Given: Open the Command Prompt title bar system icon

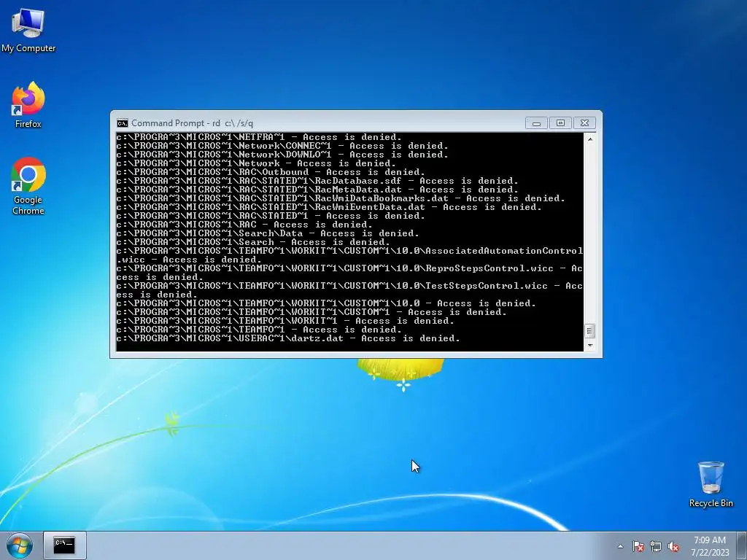Looking at the screenshot, I should click(123, 123).
